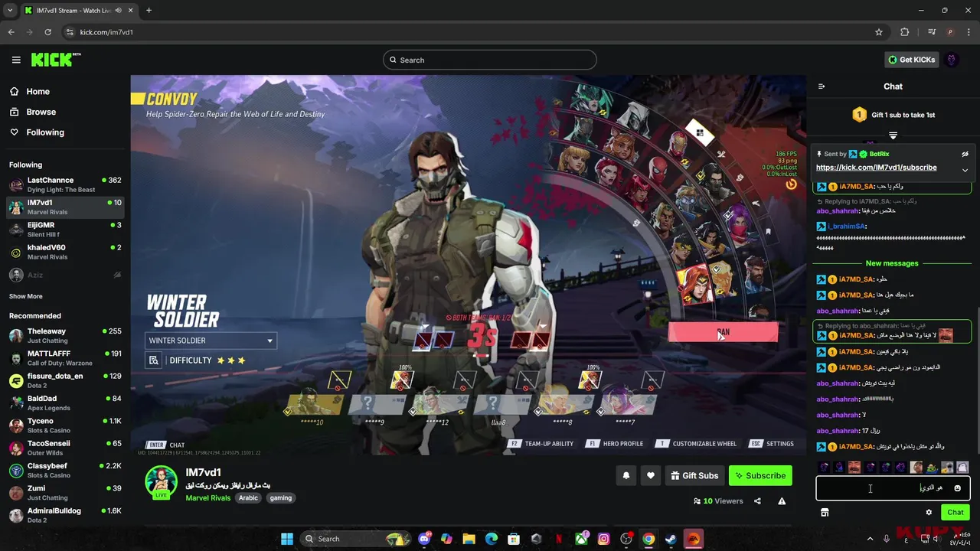Open browser extensions menu
980x551 pixels.
point(905,32)
